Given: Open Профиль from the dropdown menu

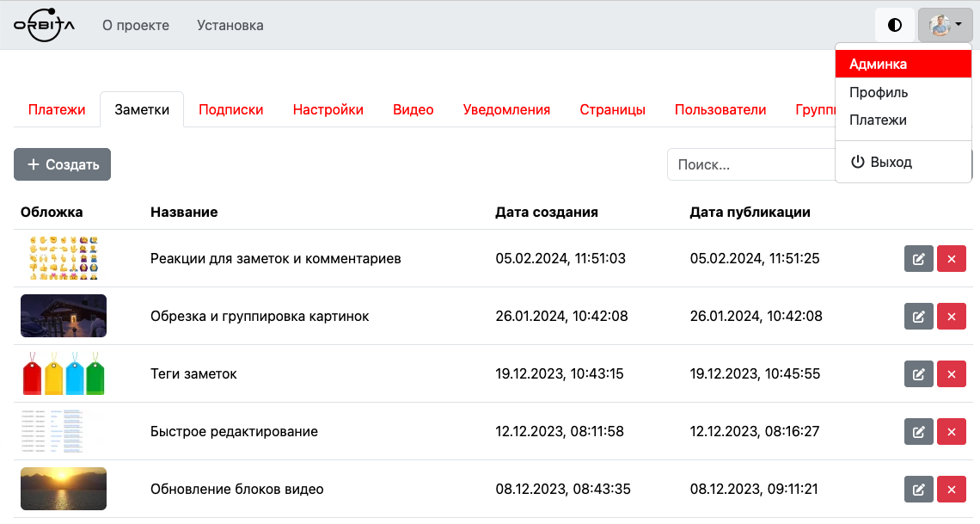Looking at the screenshot, I should click(x=879, y=92).
